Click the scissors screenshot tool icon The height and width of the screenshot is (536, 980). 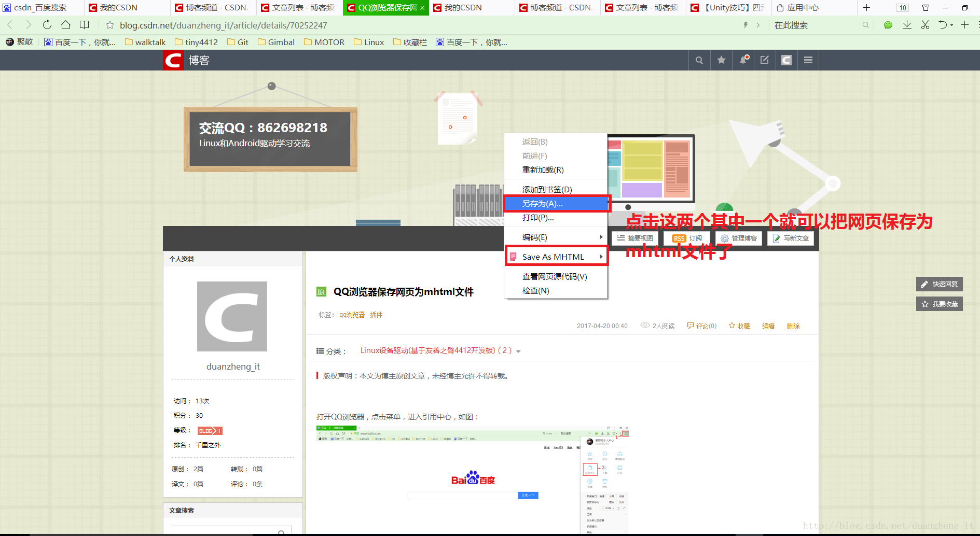925,25
